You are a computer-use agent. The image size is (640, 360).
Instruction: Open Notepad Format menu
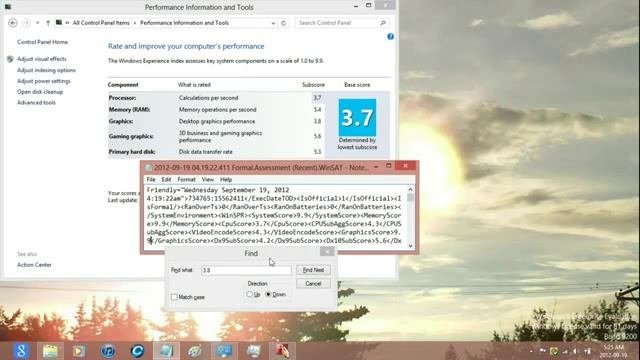pos(186,180)
